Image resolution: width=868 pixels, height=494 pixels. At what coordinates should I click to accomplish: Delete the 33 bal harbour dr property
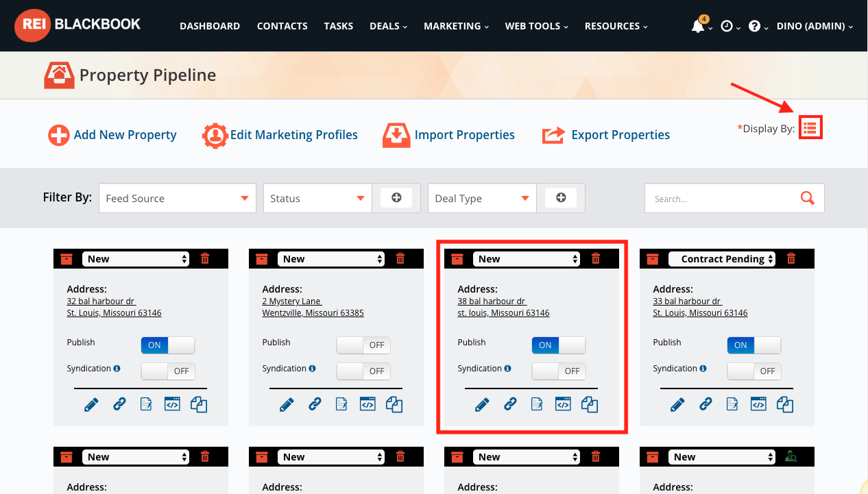791,258
